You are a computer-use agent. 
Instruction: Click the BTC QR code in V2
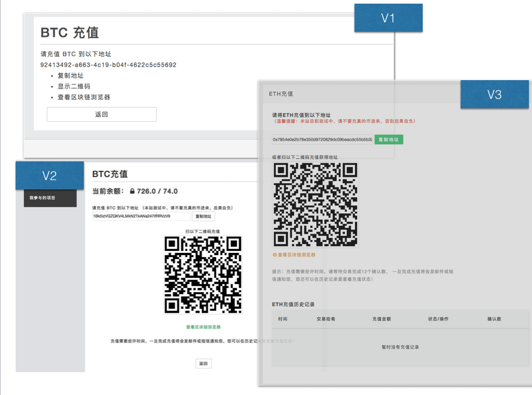coord(203,275)
